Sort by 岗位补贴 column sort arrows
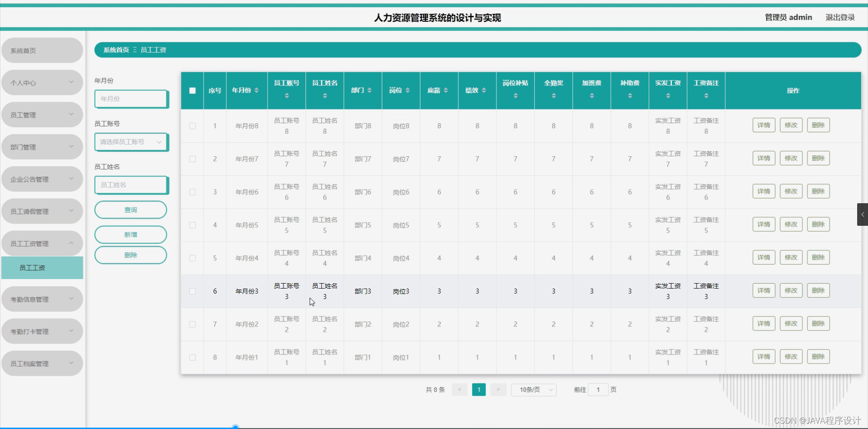Screen dimensions: 868x429 515,96
